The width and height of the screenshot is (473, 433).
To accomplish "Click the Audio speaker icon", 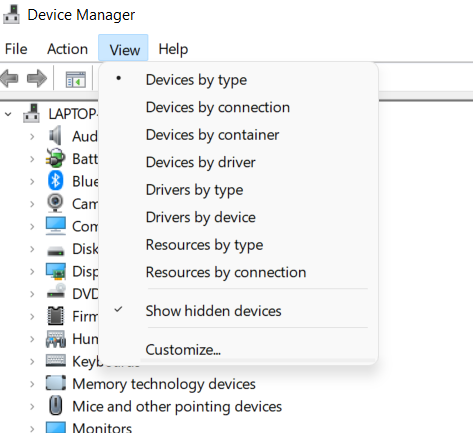I will point(55,136).
